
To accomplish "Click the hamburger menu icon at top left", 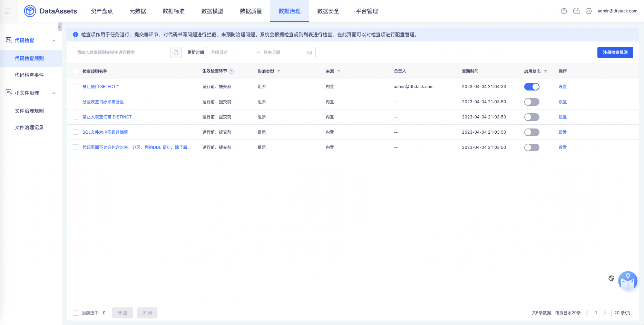I will (x=8, y=11).
